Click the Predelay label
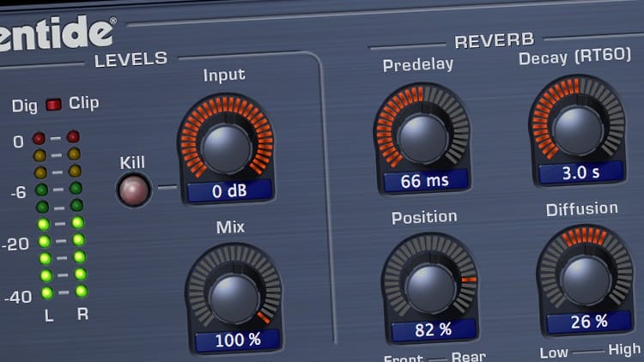The height and width of the screenshot is (362, 644). point(417,65)
